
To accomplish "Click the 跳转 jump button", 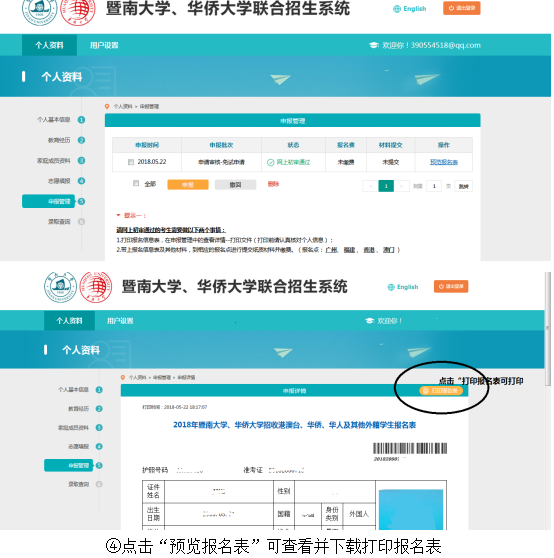I will pyautogui.click(x=463, y=186).
